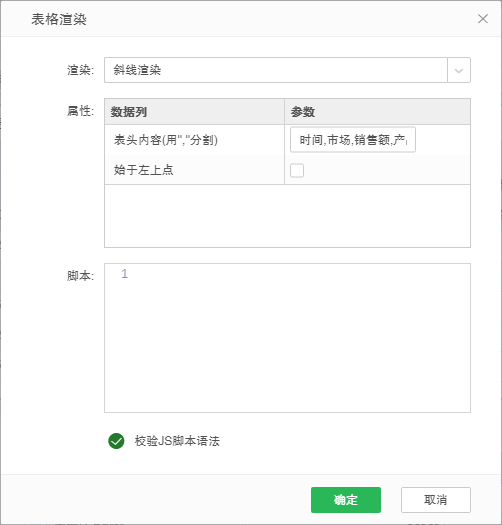Close the 表格渲染 dialog with the X
The height and width of the screenshot is (525, 502).
pyautogui.click(x=483, y=19)
